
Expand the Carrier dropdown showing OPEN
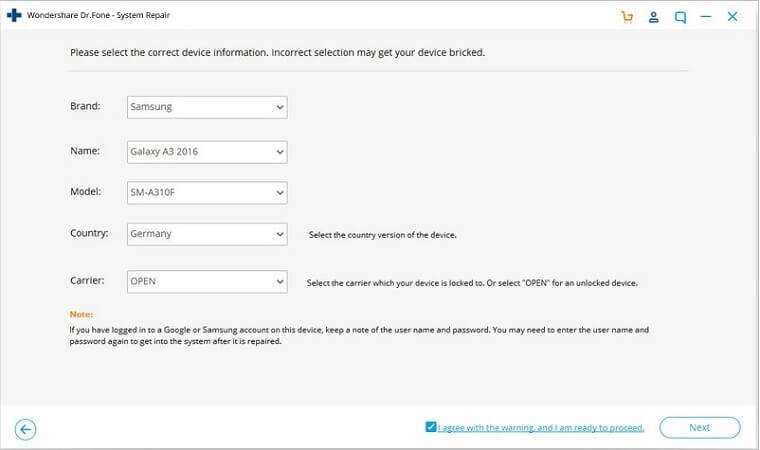pos(207,282)
